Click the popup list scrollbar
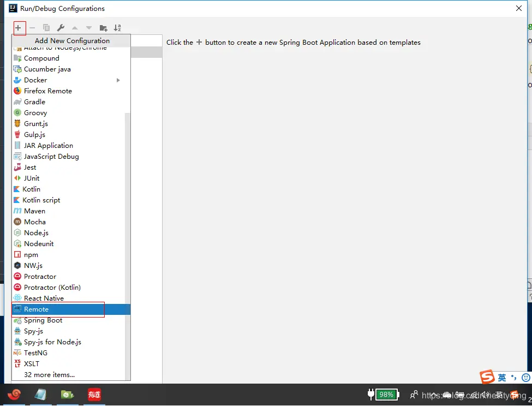532x406 pixels. (128, 246)
